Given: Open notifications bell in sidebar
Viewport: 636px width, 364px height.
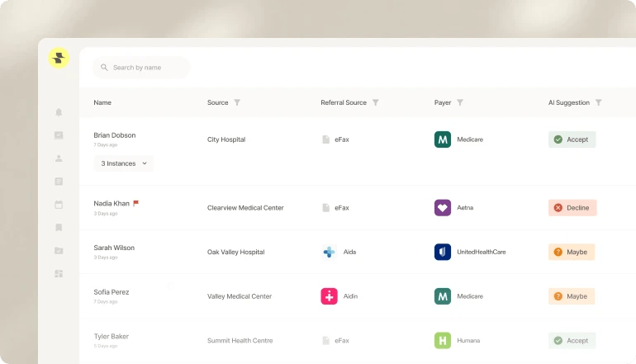Looking at the screenshot, I should [x=59, y=112].
